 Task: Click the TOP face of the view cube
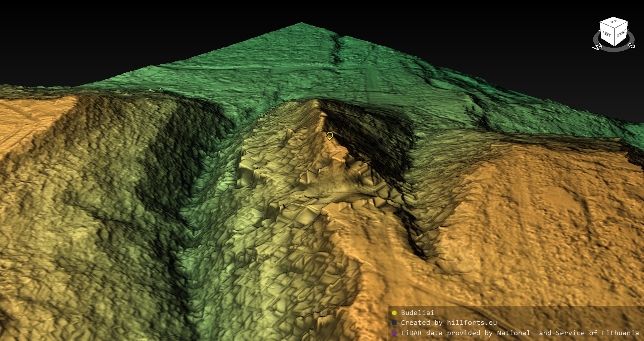613,22
